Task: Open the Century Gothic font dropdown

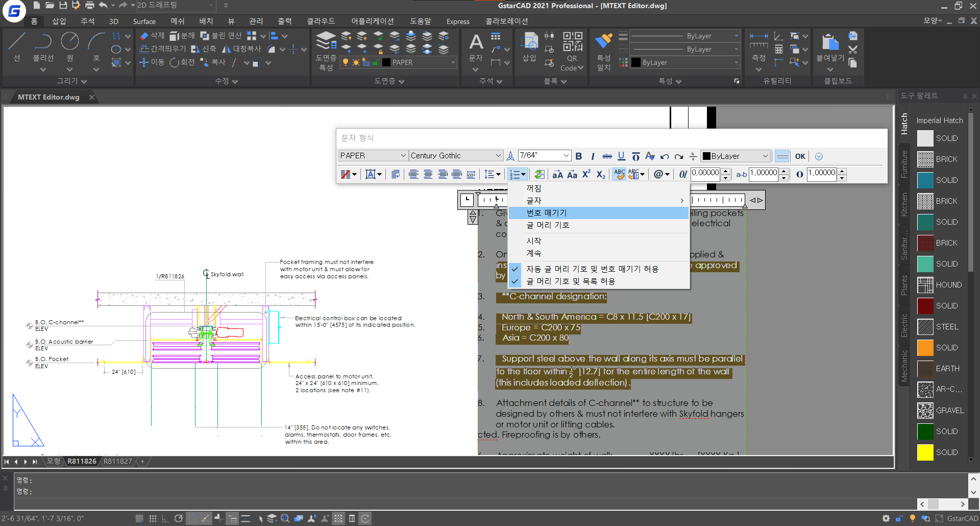Action: (x=456, y=156)
